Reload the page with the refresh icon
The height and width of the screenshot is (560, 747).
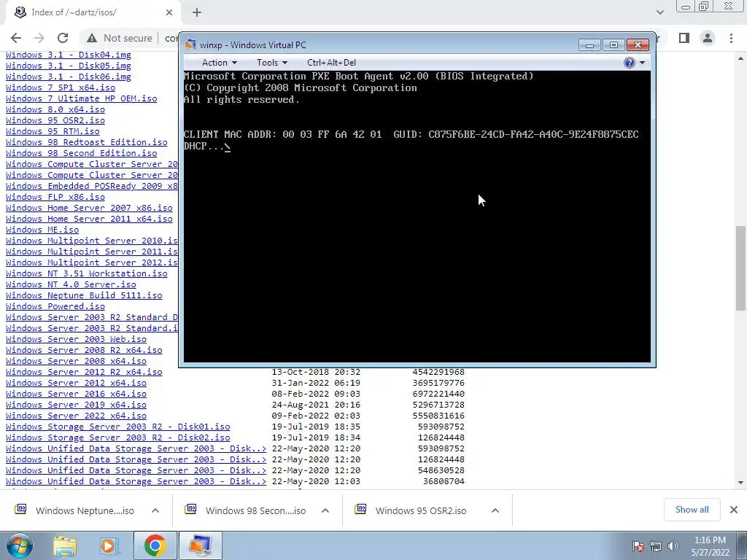(x=63, y=38)
